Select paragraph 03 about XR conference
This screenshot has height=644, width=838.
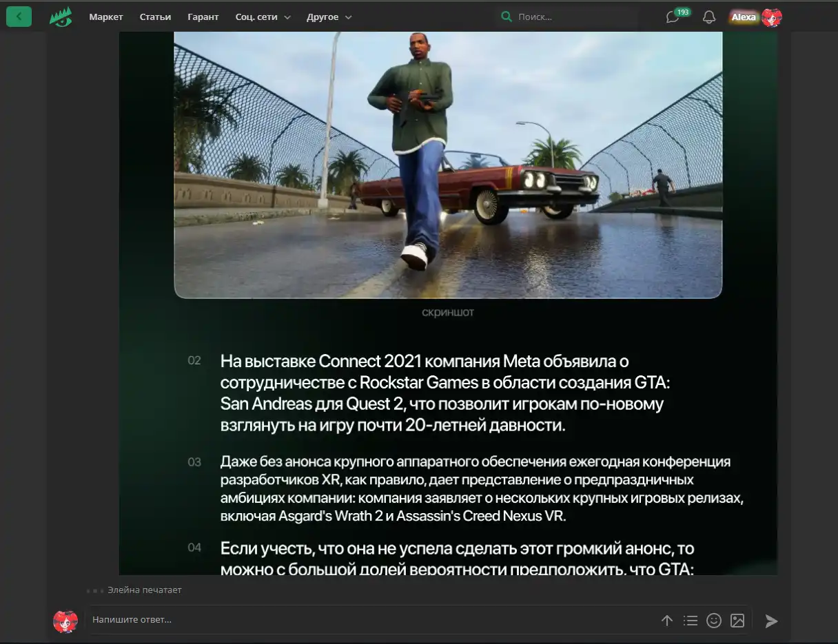coord(482,489)
